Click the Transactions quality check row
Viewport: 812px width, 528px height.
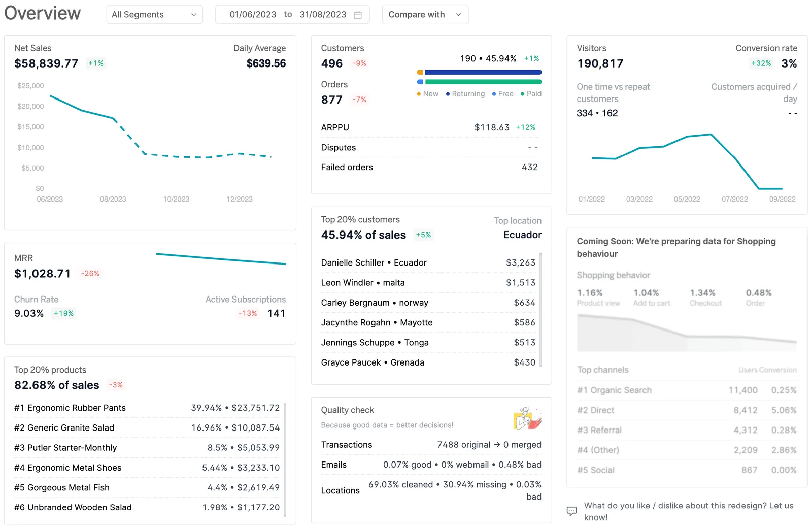click(431, 445)
